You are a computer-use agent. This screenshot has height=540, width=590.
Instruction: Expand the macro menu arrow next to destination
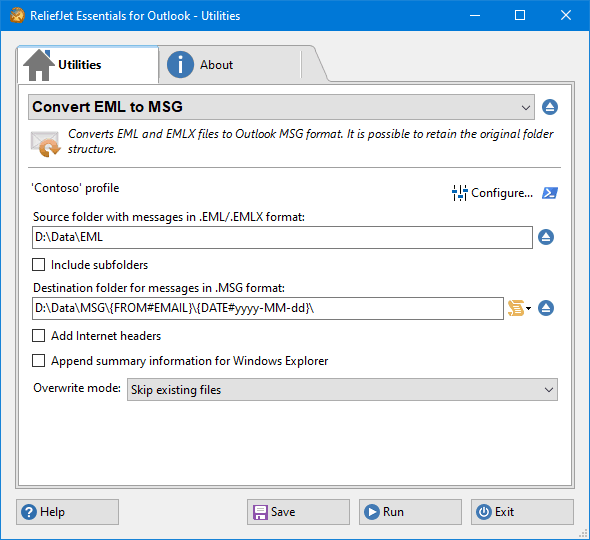(x=529, y=309)
